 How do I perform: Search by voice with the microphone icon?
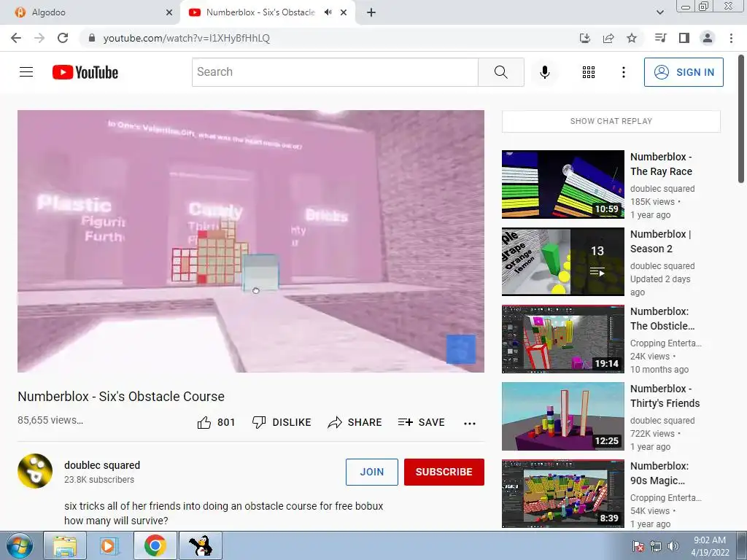click(545, 72)
